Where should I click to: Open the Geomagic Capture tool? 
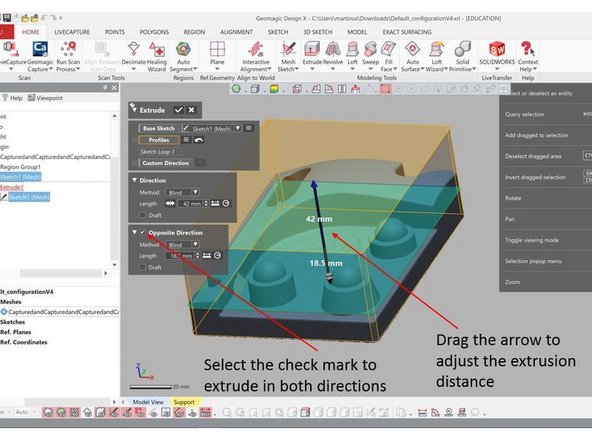[x=40, y=56]
